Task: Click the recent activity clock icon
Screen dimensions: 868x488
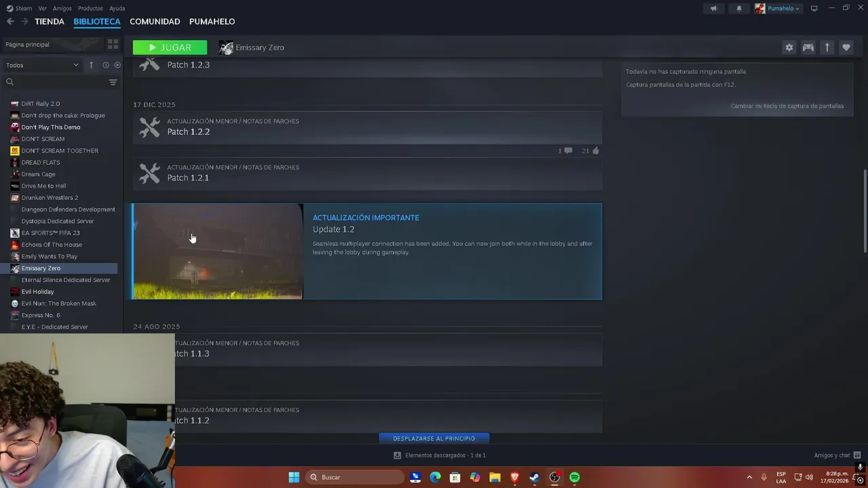Action: (x=106, y=65)
